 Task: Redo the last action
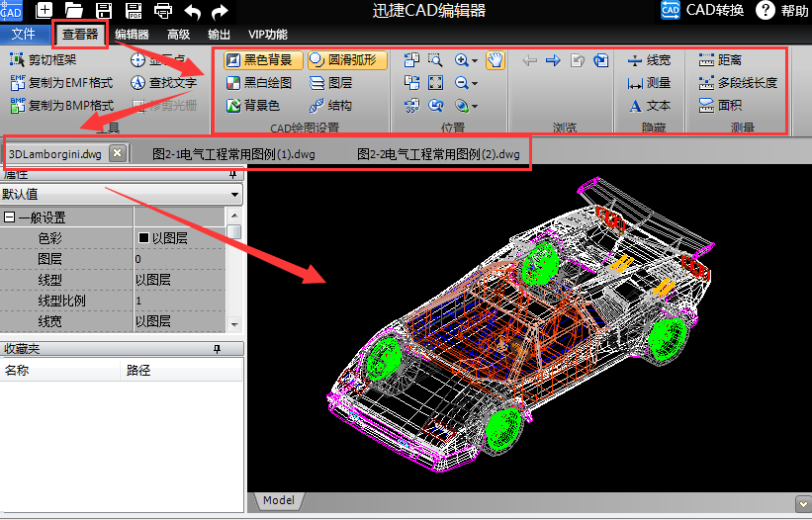[x=221, y=11]
